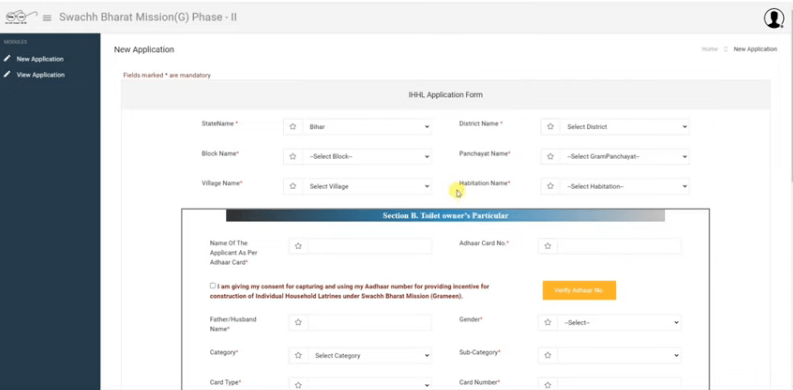Click star icon in Card Number field
This screenshot has height=390, width=793.
(548, 385)
